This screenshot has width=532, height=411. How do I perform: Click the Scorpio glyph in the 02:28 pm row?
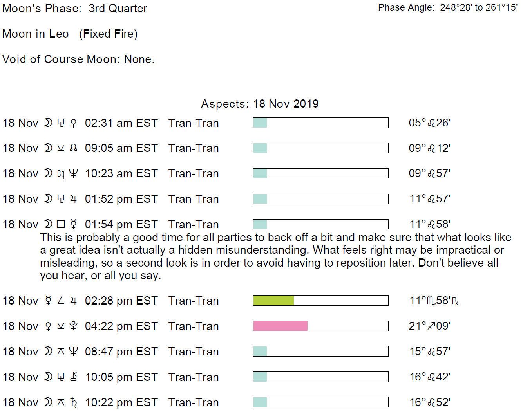pos(431,301)
